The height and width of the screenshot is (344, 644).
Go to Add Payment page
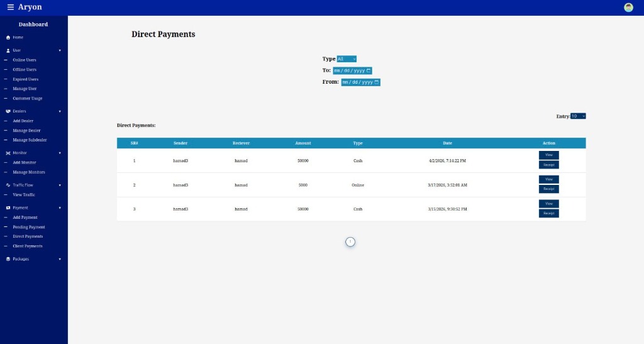coord(25,218)
